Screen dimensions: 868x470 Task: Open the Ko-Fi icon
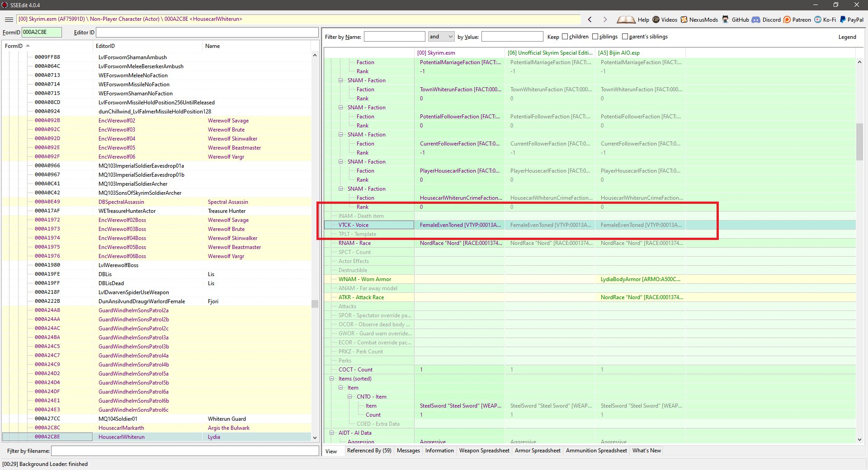coord(818,19)
